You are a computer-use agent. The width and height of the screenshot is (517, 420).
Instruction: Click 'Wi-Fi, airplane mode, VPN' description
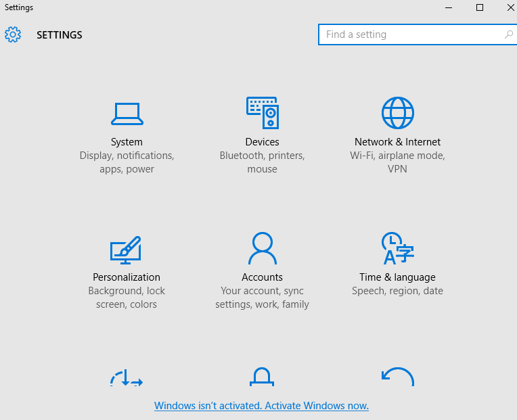[397, 162]
